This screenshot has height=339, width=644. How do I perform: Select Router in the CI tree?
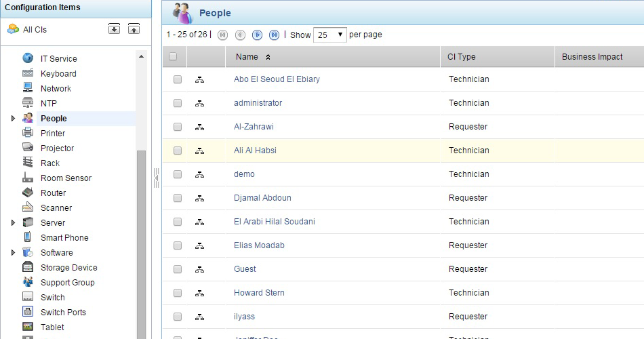pos(53,193)
